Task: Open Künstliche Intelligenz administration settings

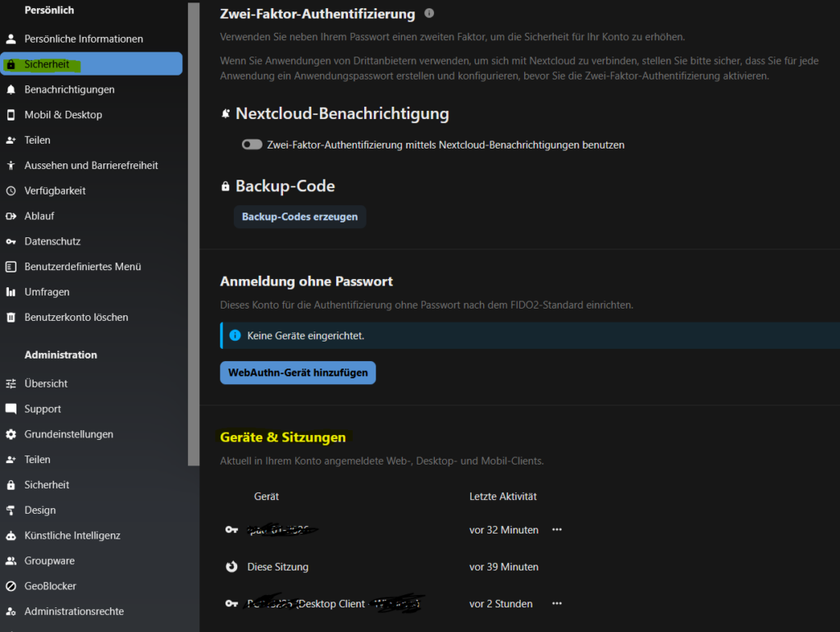Action: tap(72, 535)
